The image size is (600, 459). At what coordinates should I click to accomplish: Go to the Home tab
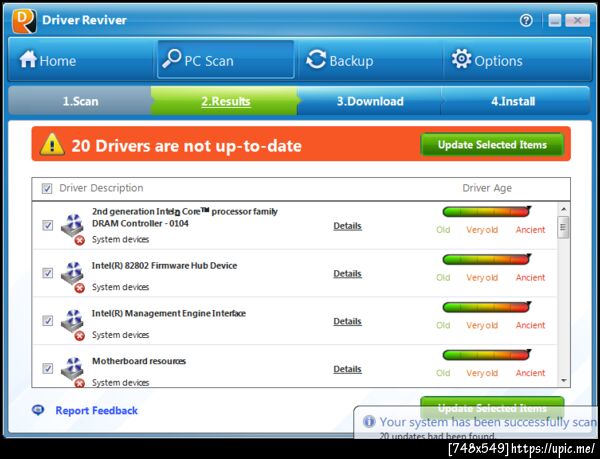(82, 60)
